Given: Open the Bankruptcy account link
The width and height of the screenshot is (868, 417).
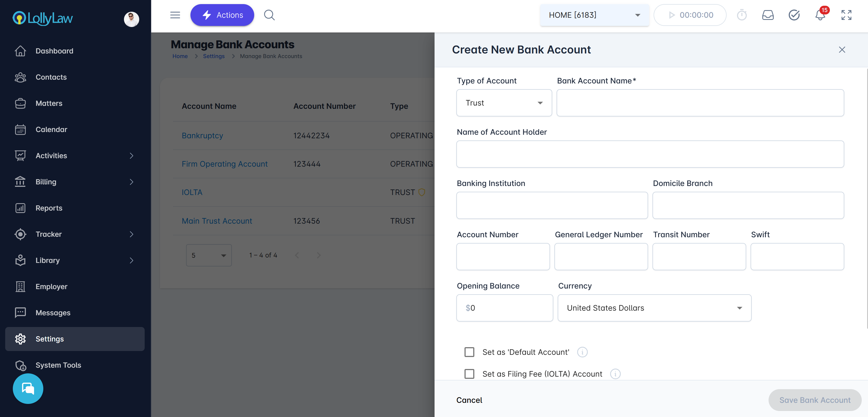Looking at the screenshot, I should [x=202, y=136].
